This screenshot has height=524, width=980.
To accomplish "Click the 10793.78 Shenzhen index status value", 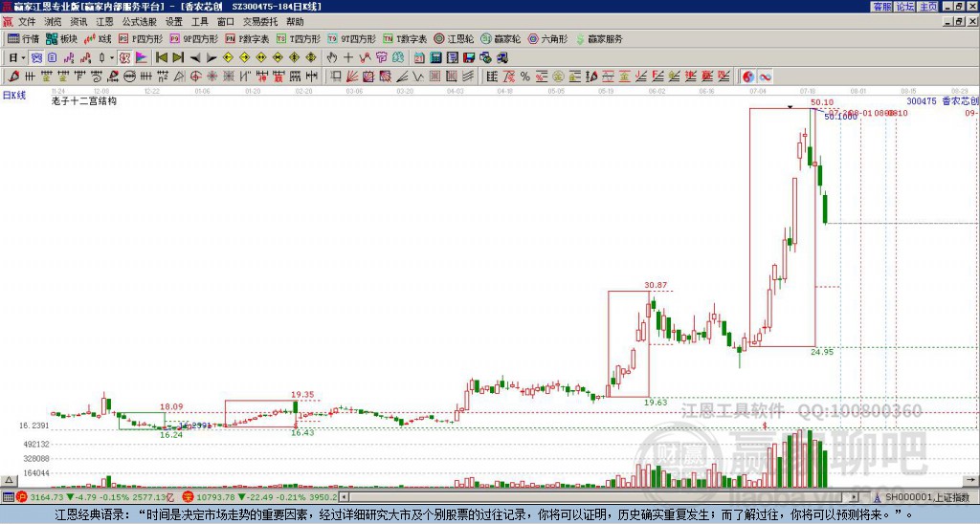I will click(x=215, y=497).
